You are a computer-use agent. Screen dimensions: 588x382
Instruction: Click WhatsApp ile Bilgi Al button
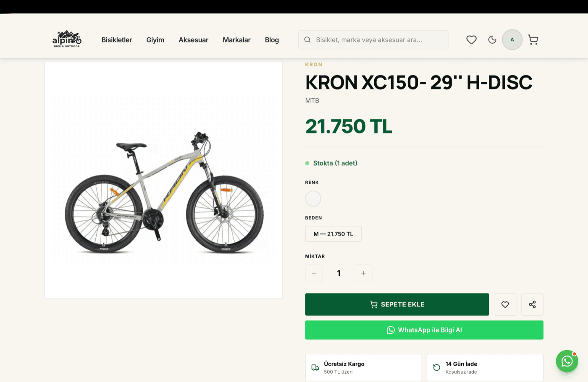click(424, 330)
